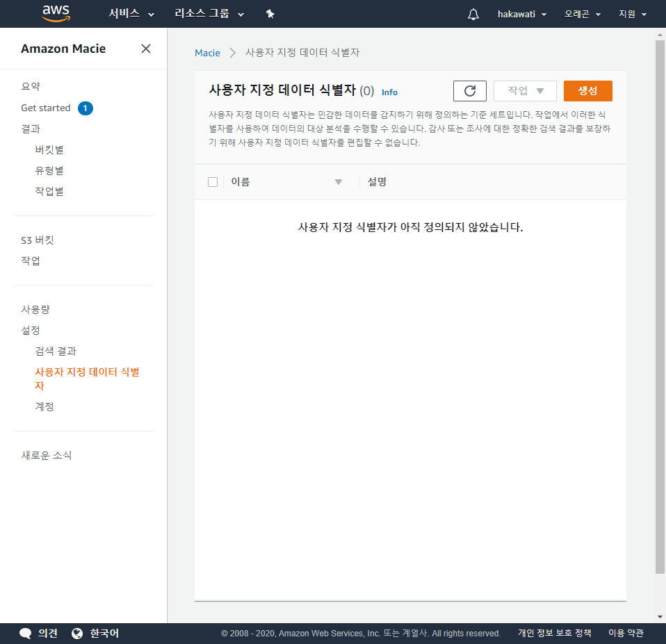Click the Macie breadcrumb link
Image resolution: width=666 pixels, height=644 pixels.
(x=207, y=53)
